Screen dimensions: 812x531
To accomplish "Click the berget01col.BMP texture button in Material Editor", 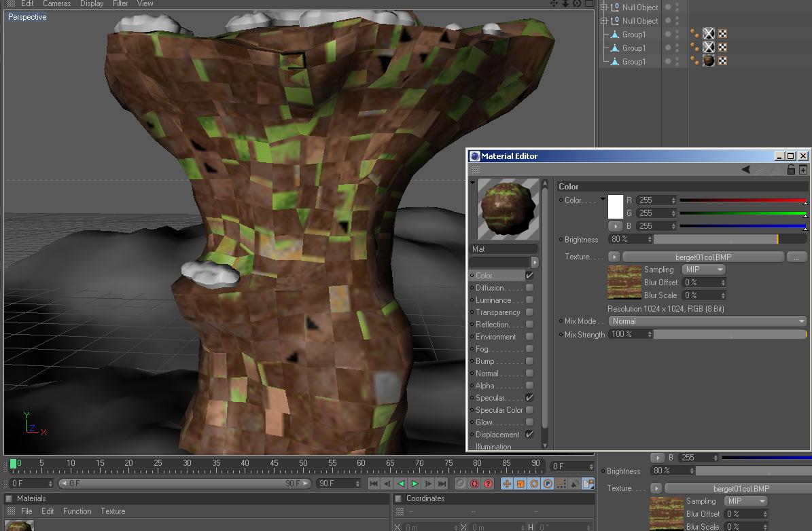I will click(x=703, y=257).
